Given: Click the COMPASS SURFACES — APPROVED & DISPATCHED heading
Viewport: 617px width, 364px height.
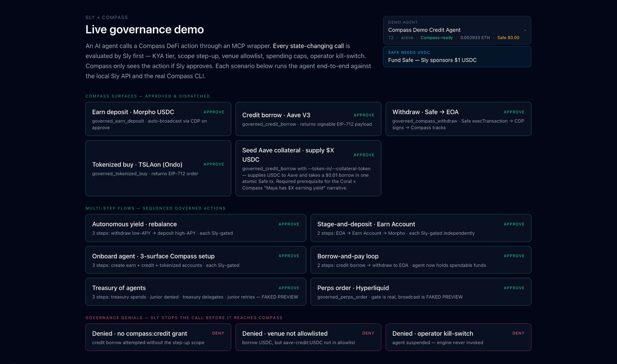Looking at the screenshot, I should (147, 96).
